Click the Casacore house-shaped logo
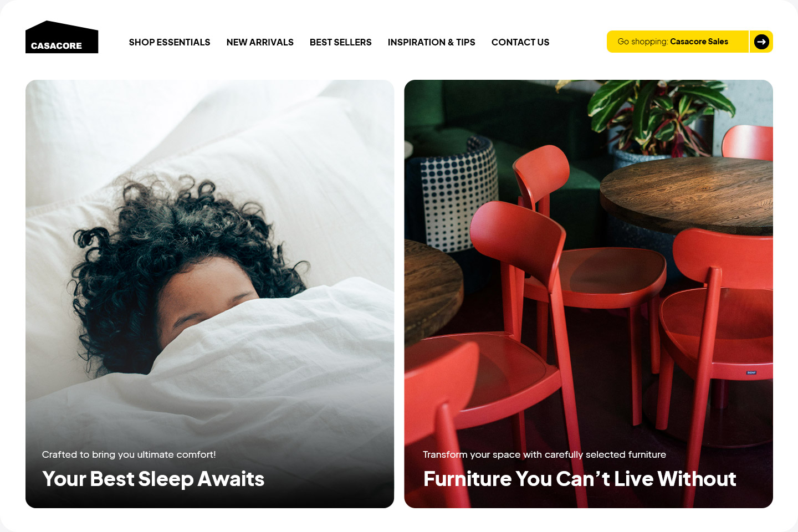Viewport: 798px width, 532px height. click(62, 37)
